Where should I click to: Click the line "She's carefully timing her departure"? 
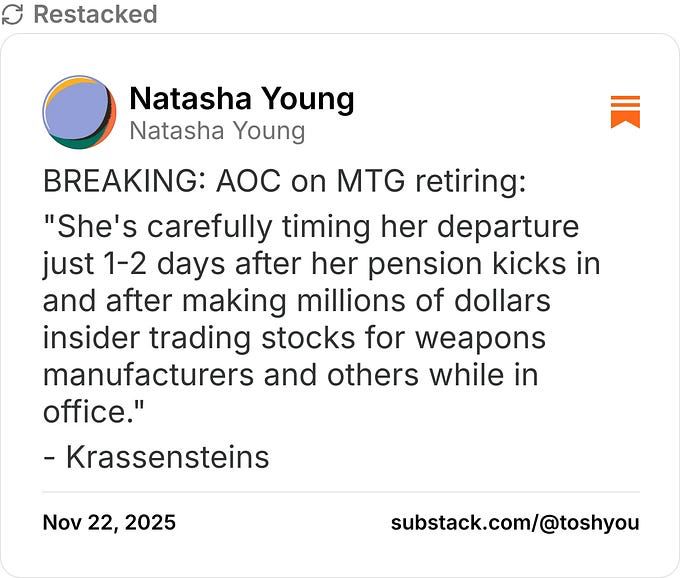(x=311, y=226)
